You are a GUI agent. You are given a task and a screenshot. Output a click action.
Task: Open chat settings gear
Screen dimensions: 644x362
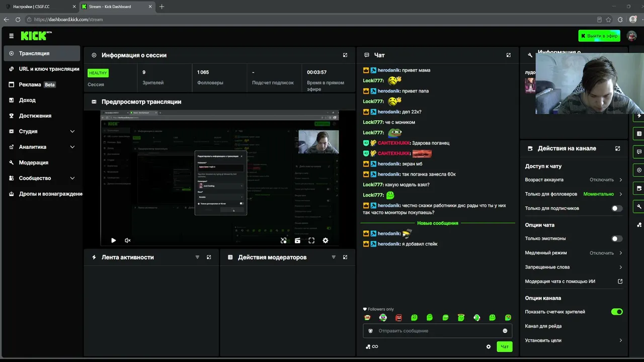click(x=489, y=346)
